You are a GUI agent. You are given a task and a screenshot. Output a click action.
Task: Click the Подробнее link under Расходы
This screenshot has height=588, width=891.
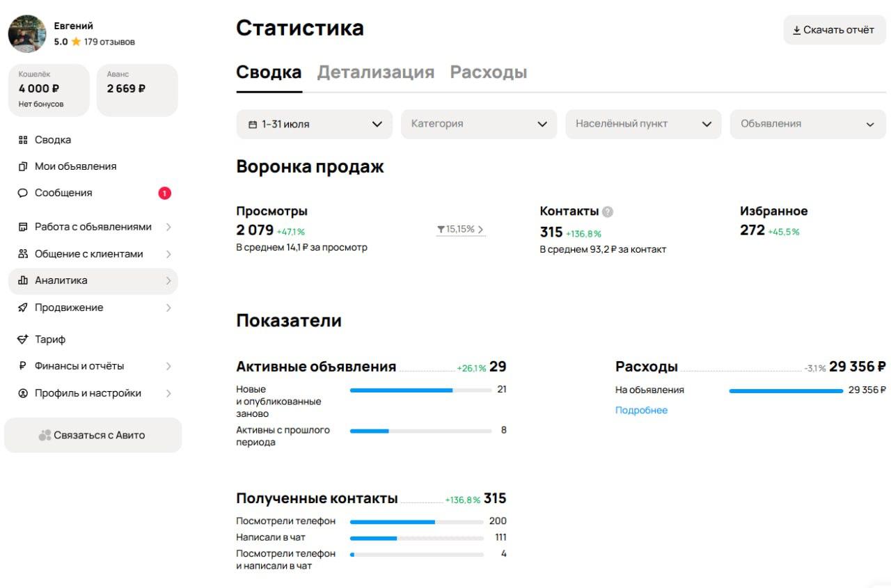(641, 410)
